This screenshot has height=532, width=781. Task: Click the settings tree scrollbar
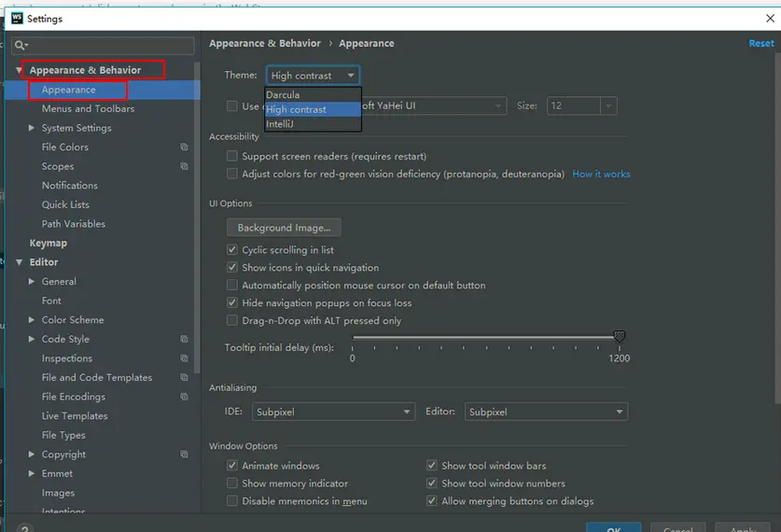tap(197, 217)
